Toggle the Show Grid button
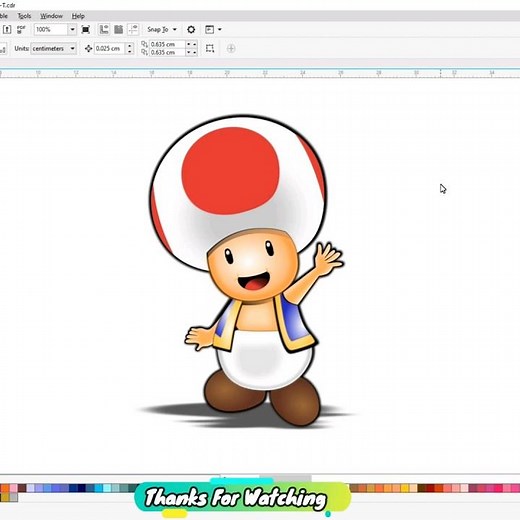The height and width of the screenshot is (520, 520). [118, 29]
